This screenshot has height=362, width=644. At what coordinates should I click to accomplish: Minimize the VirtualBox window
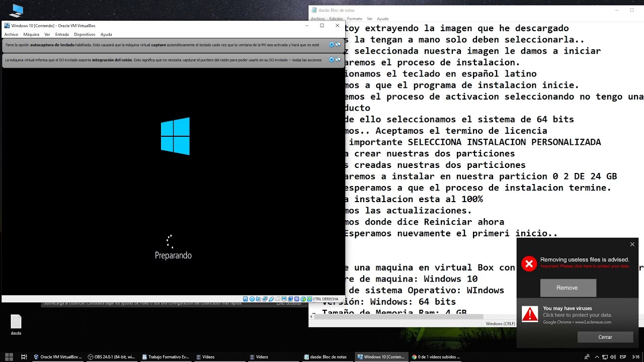(x=307, y=26)
